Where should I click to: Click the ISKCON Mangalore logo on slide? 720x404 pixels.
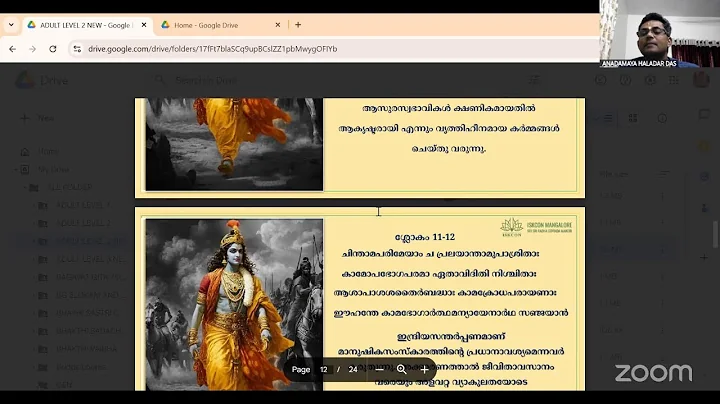click(x=536, y=228)
